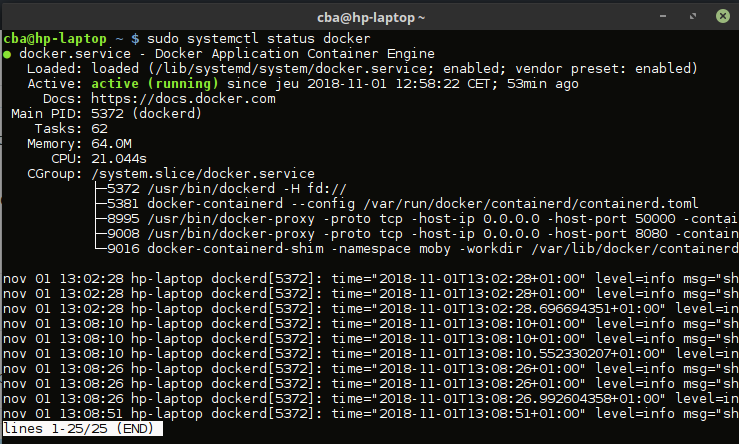
Task: Click process row '5372 /usr/bin/dockerd -H fd://'
Action: coord(227,189)
